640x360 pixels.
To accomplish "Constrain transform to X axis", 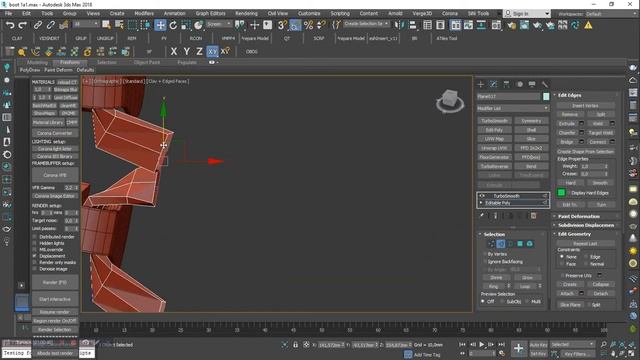I will click(174, 51).
